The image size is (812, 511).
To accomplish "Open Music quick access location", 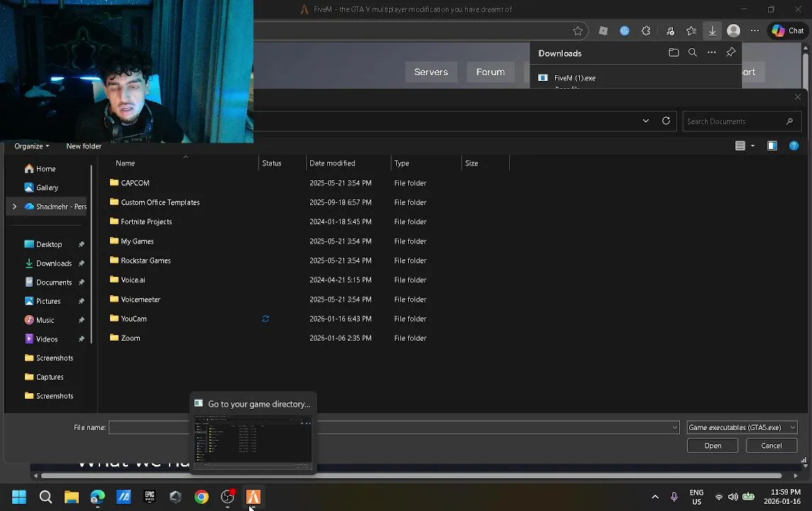I will (x=39, y=320).
